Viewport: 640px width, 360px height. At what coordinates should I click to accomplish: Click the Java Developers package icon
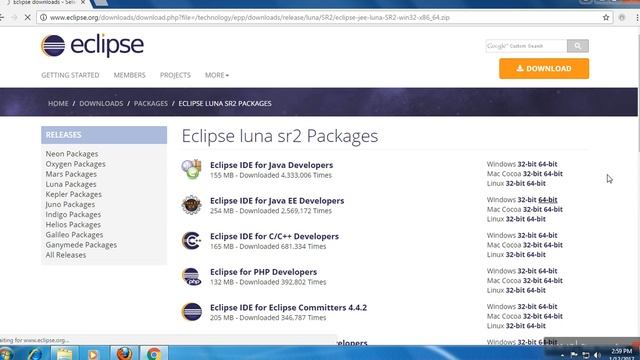point(192,169)
